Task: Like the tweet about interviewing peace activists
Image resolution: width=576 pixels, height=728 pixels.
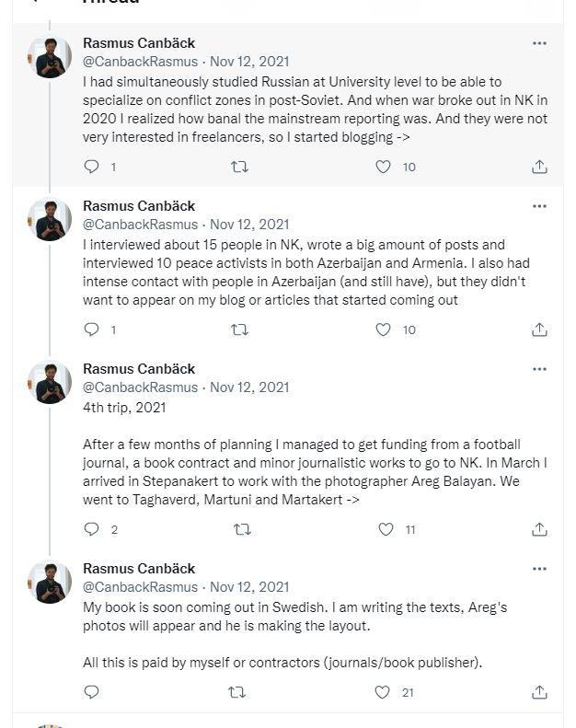Action: tap(384, 329)
